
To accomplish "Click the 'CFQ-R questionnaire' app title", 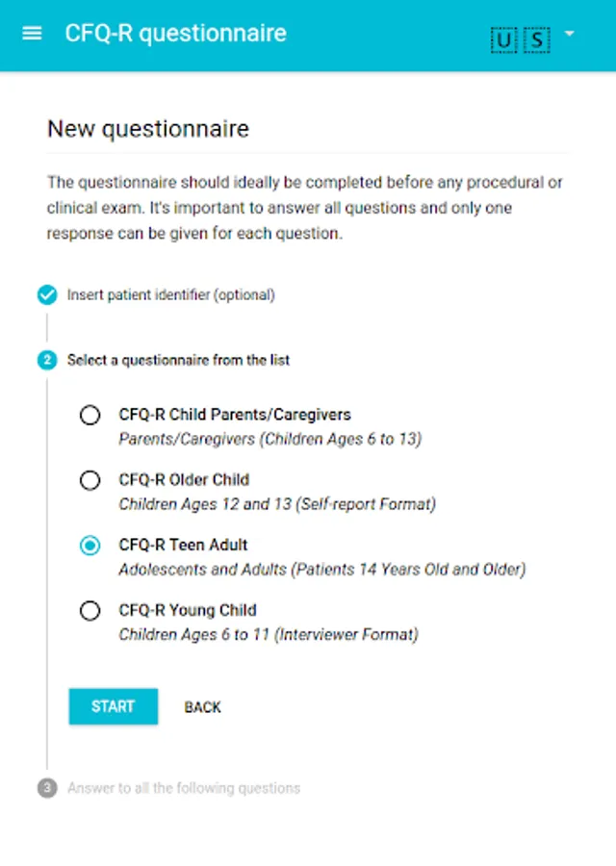I will 175,33.
